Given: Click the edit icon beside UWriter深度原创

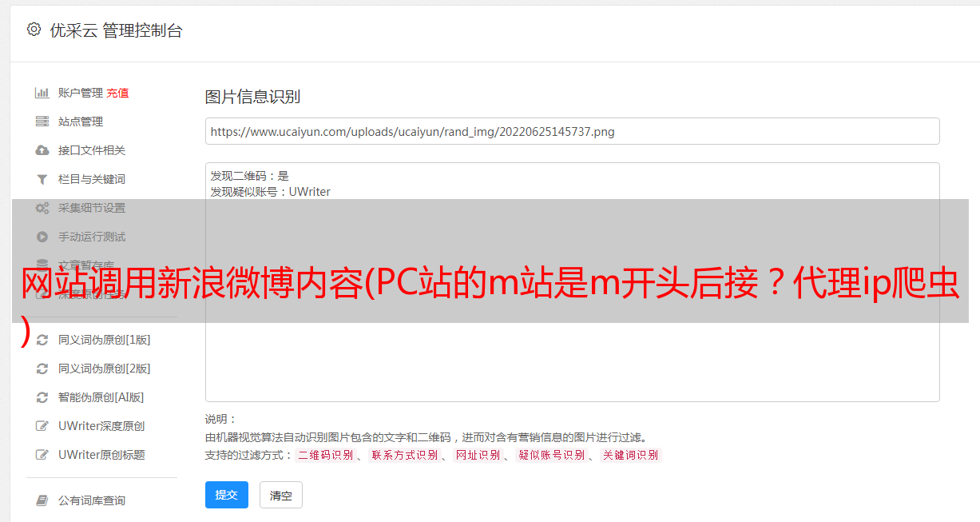Looking at the screenshot, I should (42, 426).
